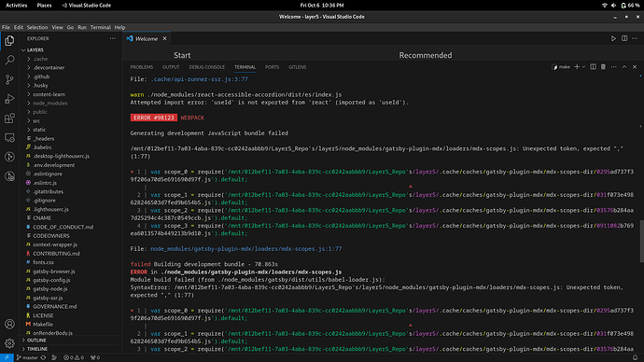
Task: Expand the public folder
Action: coord(40,112)
